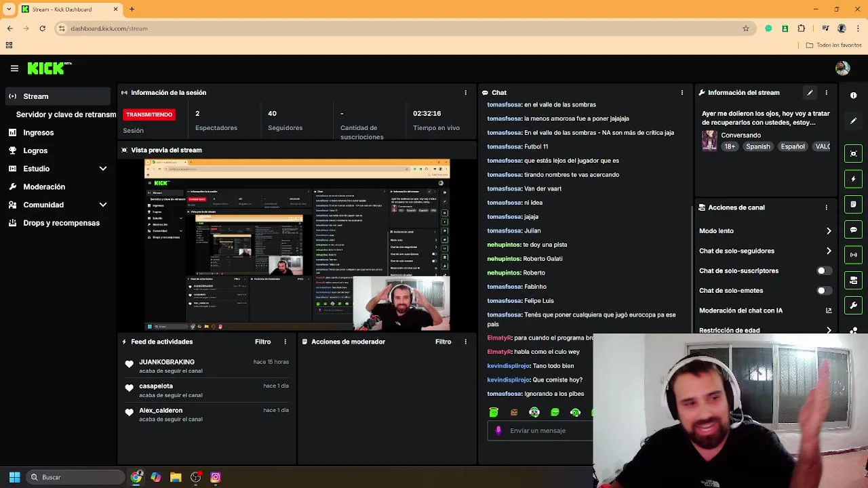This screenshot has height=488, width=868.
Task: Open Información de la sesión options menu
Action: coord(465,92)
